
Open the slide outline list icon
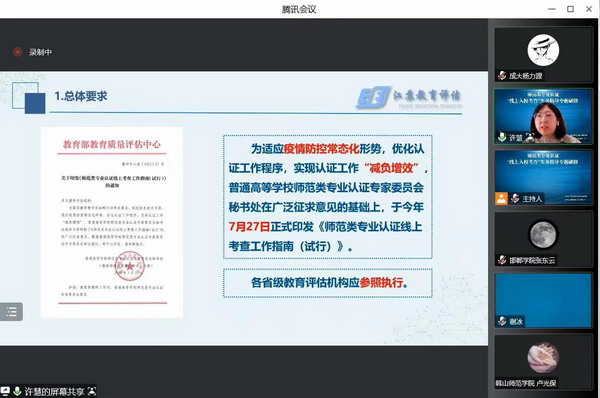pyautogui.click(x=11, y=312)
